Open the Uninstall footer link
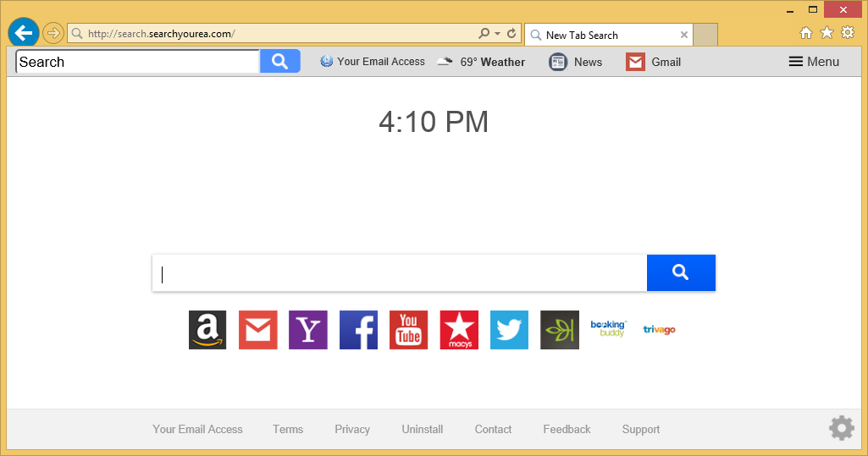 click(423, 430)
